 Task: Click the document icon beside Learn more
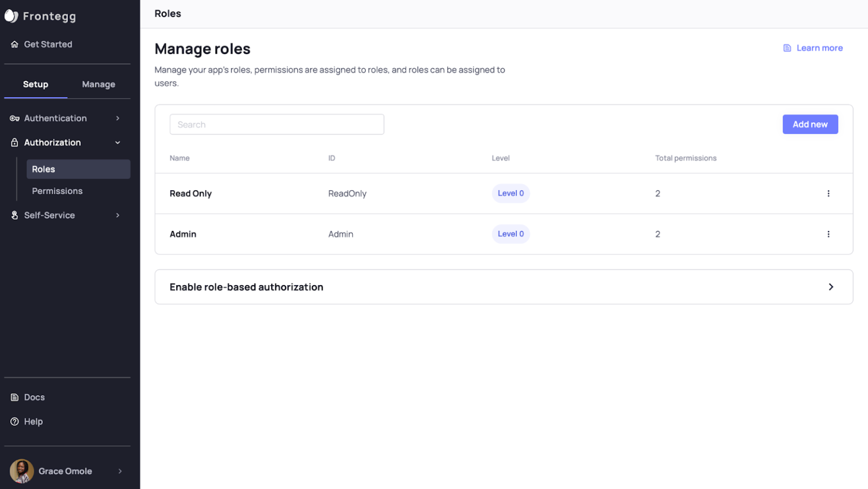787,47
